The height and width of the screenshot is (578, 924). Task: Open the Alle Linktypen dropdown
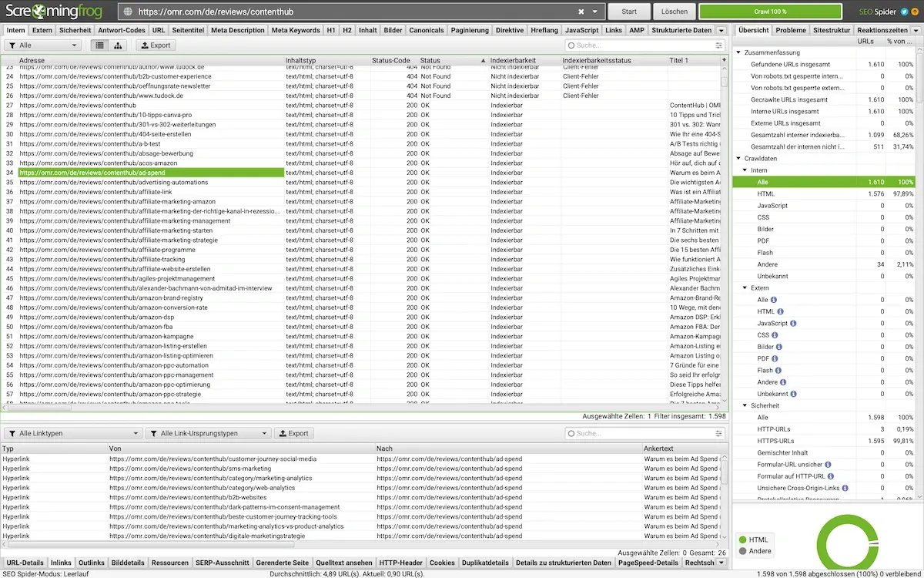[x=72, y=434]
